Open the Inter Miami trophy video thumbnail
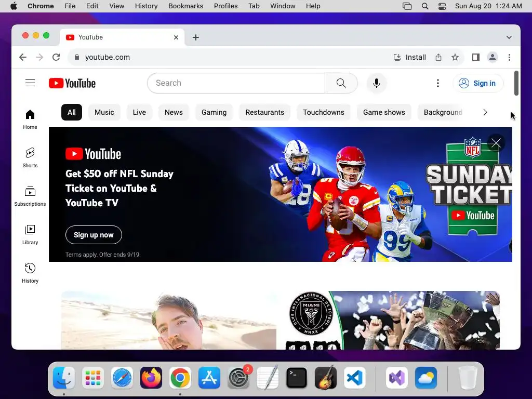This screenshot has height=399, width=532. click(393, 320)
